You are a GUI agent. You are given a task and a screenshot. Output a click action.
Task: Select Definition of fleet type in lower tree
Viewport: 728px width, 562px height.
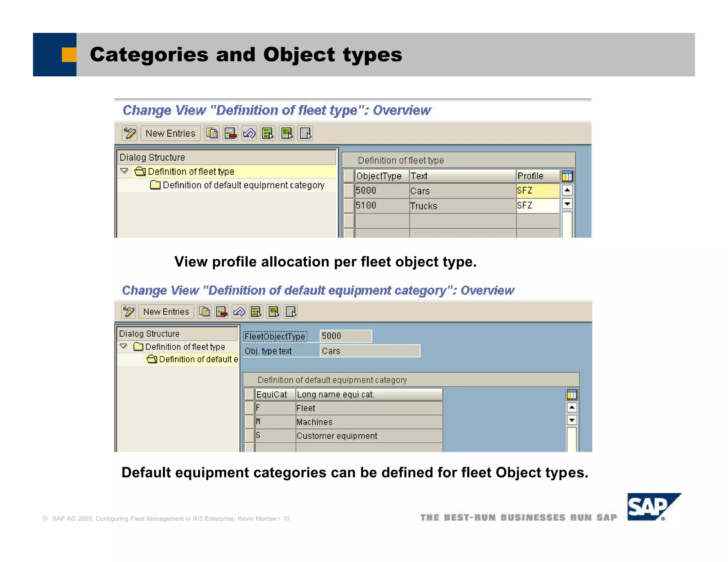point(185,347)
